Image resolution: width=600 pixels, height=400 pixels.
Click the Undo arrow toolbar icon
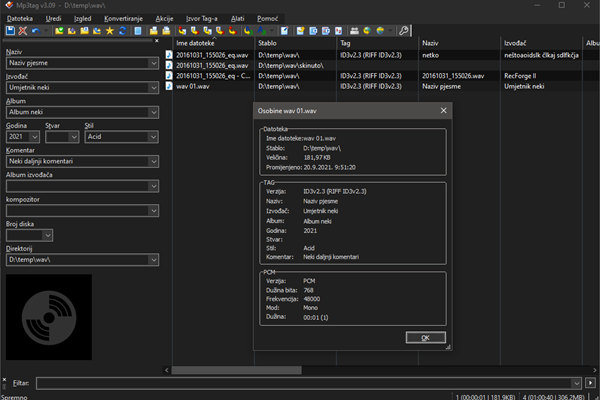click(x=36, y=32)
